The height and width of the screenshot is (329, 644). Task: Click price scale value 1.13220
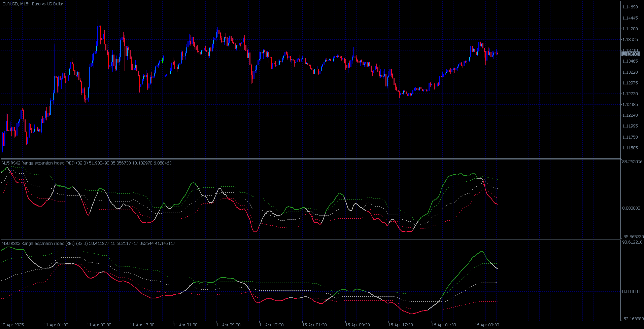click(630, 72)
